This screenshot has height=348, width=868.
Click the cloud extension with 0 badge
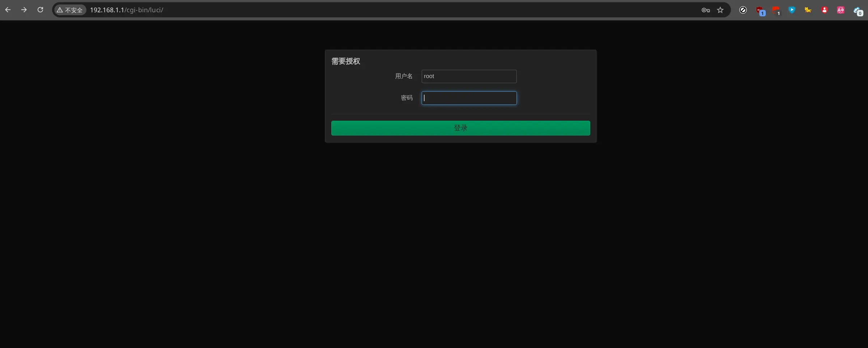858,11
